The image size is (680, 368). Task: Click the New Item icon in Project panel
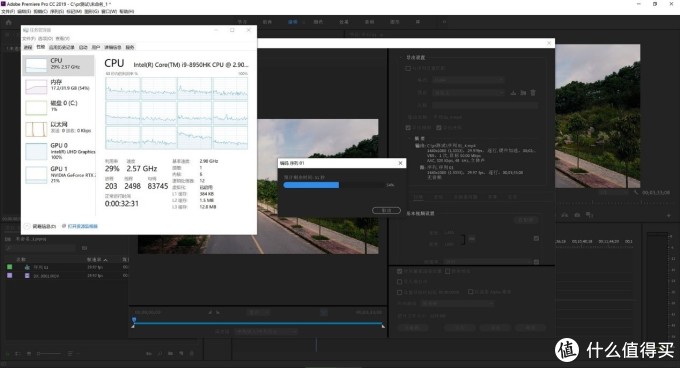click(x=181, y=354)
